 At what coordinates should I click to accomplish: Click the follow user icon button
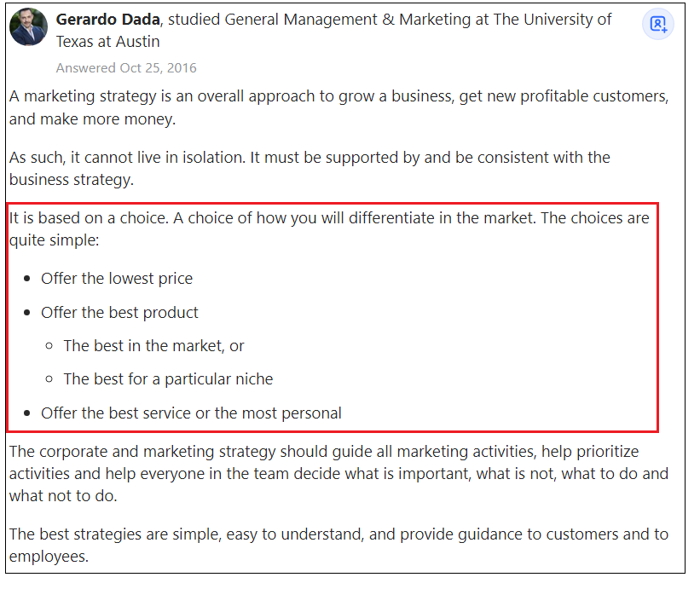(657, 24)
